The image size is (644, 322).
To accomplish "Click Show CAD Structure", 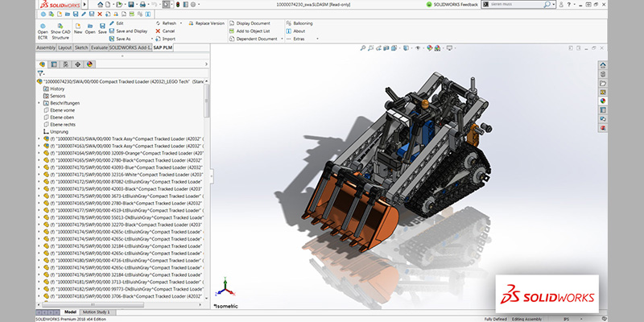I will click(60, 31).
